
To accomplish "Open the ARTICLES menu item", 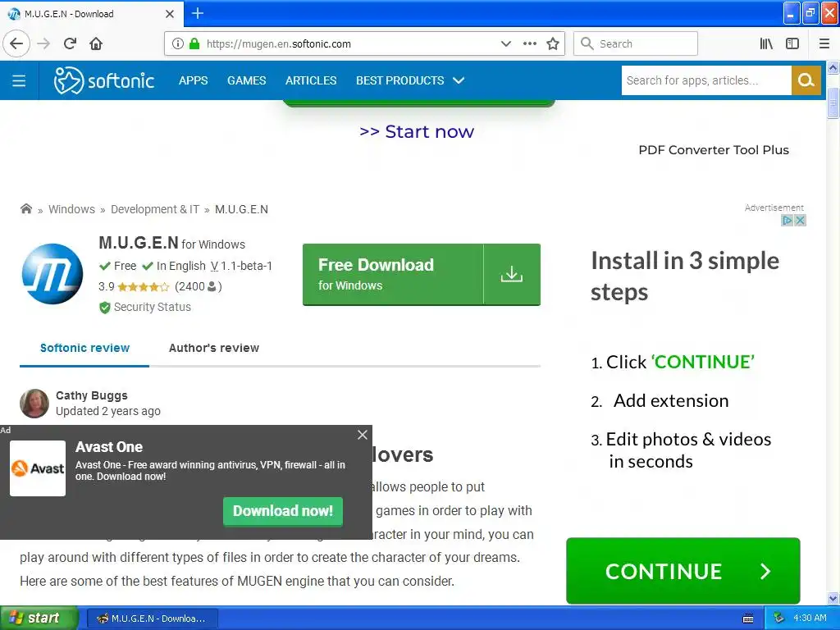I will pyautogui.click(x=311, y=80).
